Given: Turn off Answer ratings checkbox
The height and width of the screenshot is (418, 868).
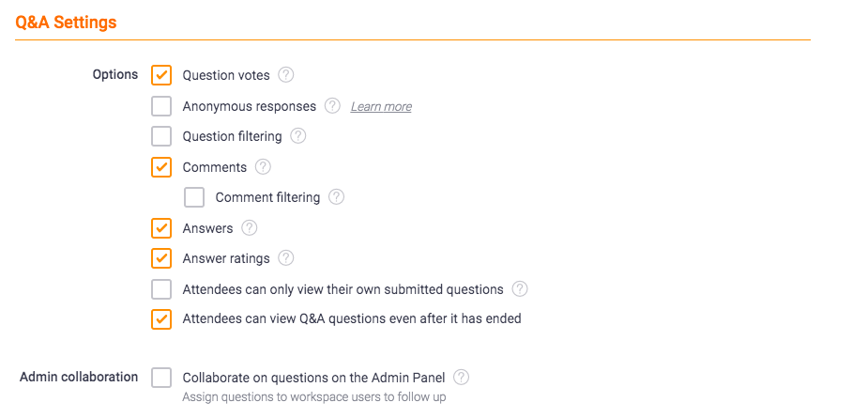Looking at the screenshot, I should [x=161, y=257].
